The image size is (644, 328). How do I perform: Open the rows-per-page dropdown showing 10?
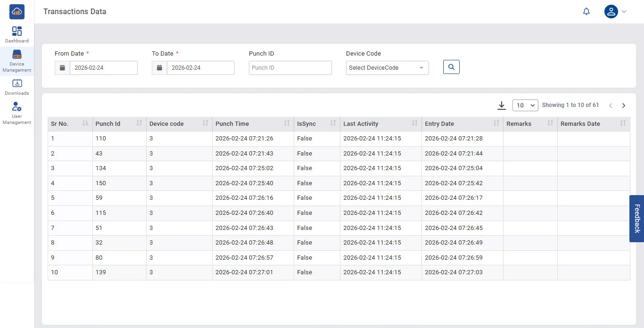tap(525, 106)
